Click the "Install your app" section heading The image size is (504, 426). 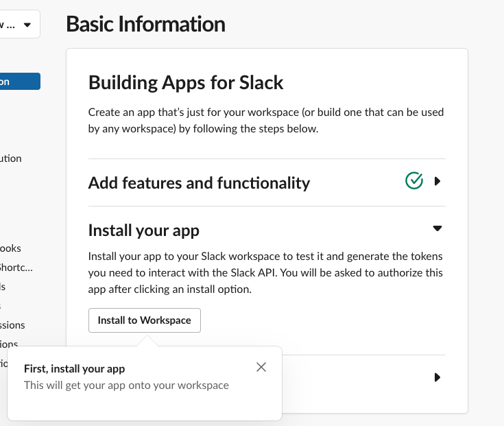144,230
